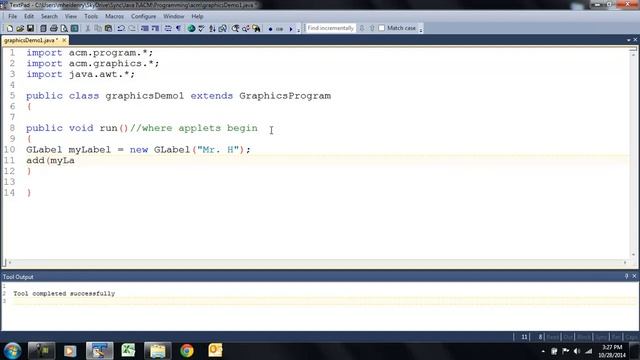Open the Windows Start menu
The image size is (640, 360).
(x=12, y=351)
